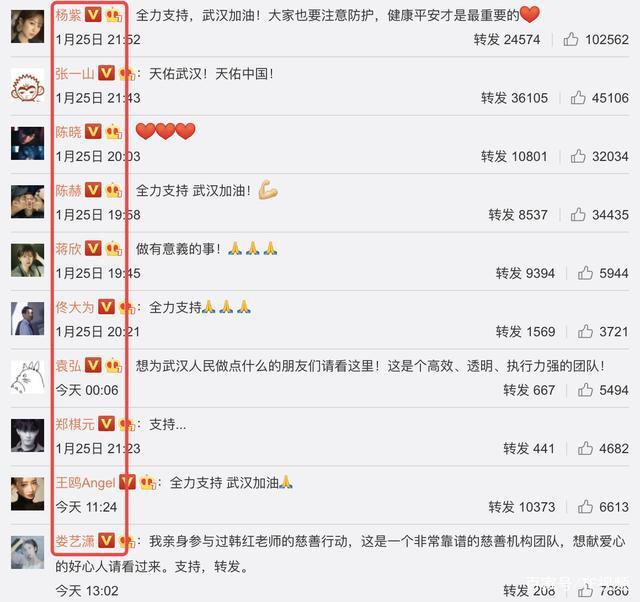The height and width of the screenshot is (602, 640).
Task: Like 王鸥Angel's comment showing 6613
Action: [x=585, y=507]
